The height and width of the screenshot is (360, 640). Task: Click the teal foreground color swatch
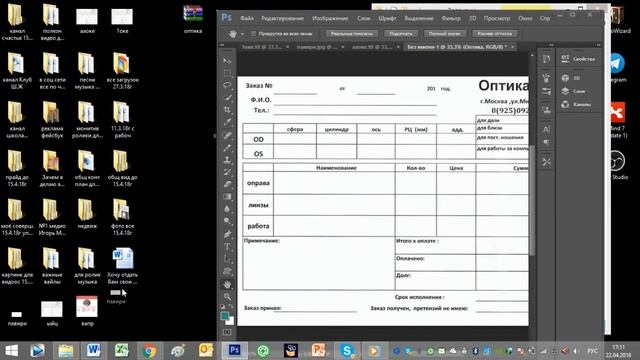224,316
